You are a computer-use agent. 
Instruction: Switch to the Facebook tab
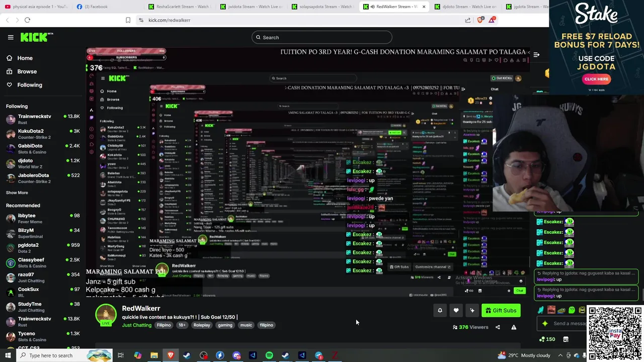pyautogui.click(x=108, y=7)
